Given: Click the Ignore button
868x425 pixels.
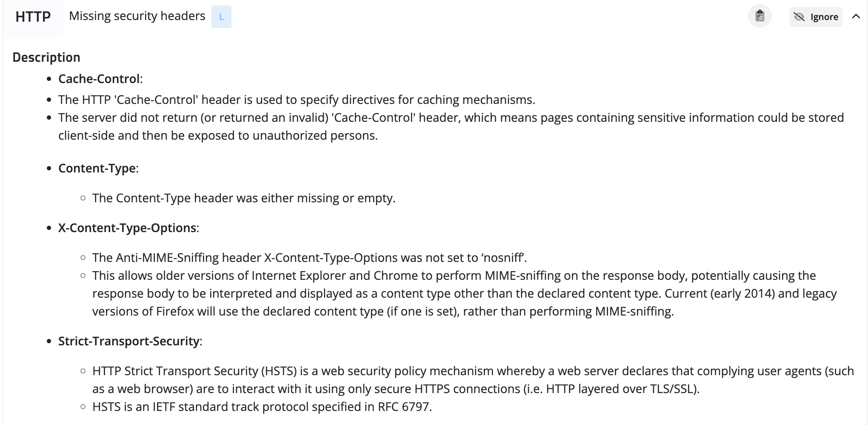Looking at the screenshot, I should click(x=816, y=17).
